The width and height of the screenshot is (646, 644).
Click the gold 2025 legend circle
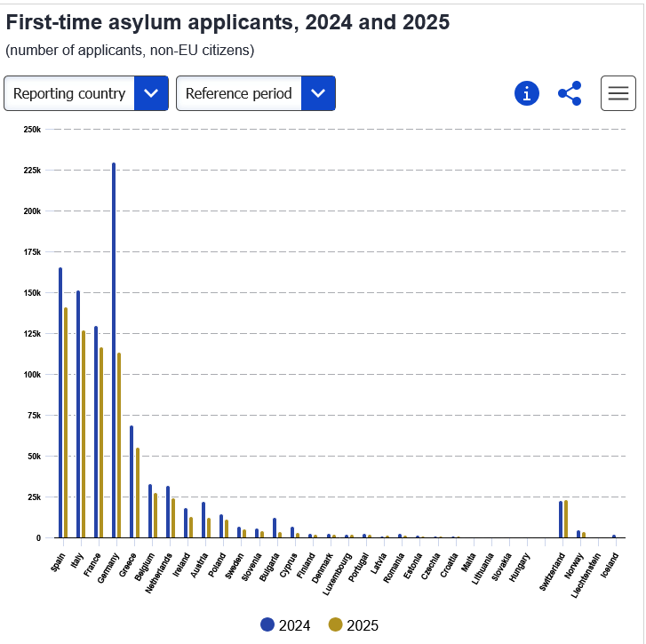point(335,624)
